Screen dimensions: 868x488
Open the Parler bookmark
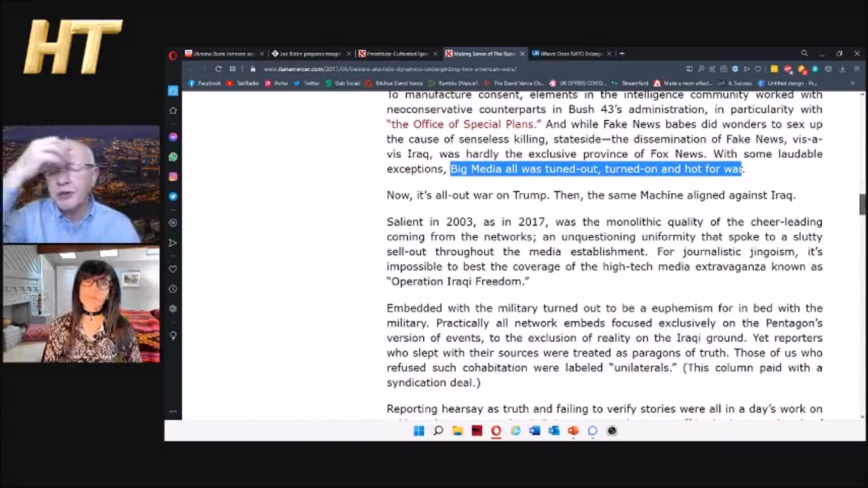[277, 83]
